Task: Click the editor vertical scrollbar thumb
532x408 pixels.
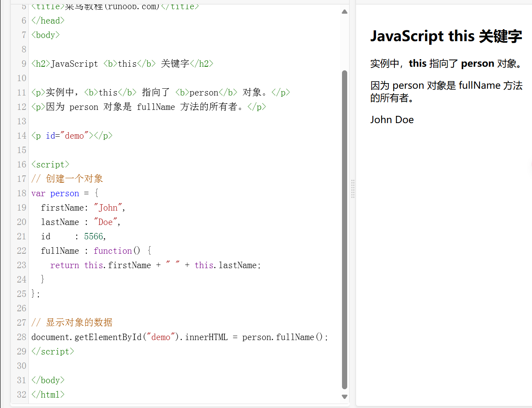Action: click(344, 230)
